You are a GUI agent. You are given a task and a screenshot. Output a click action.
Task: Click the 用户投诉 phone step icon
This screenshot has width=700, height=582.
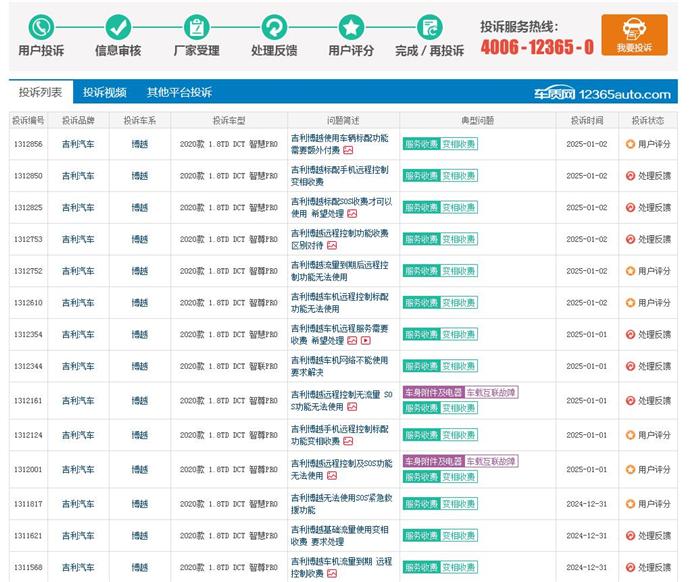coord(41,27)
